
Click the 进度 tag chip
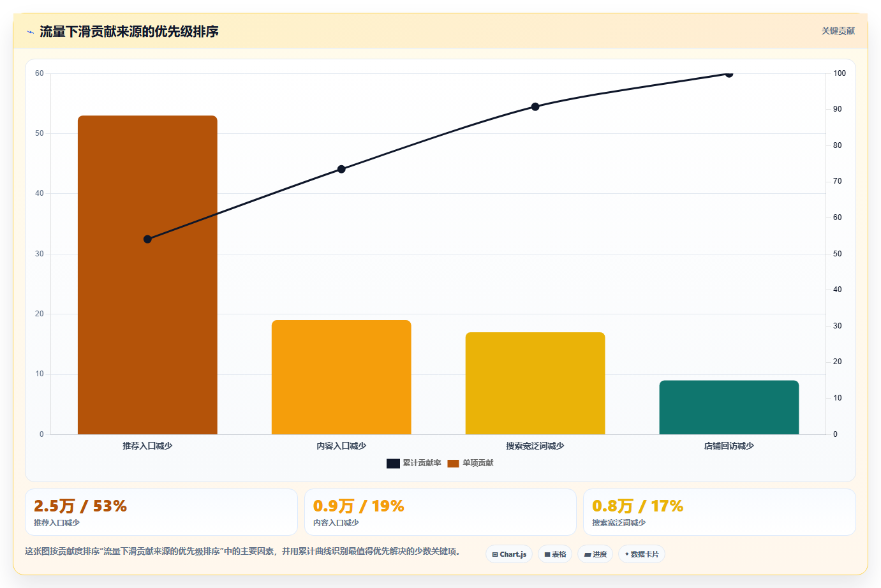point(595,554)
